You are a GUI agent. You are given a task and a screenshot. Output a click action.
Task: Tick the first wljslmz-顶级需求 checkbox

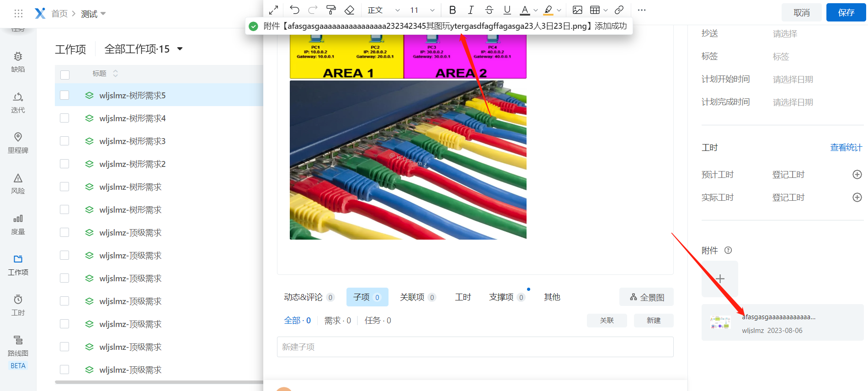[x=64, y=232]
